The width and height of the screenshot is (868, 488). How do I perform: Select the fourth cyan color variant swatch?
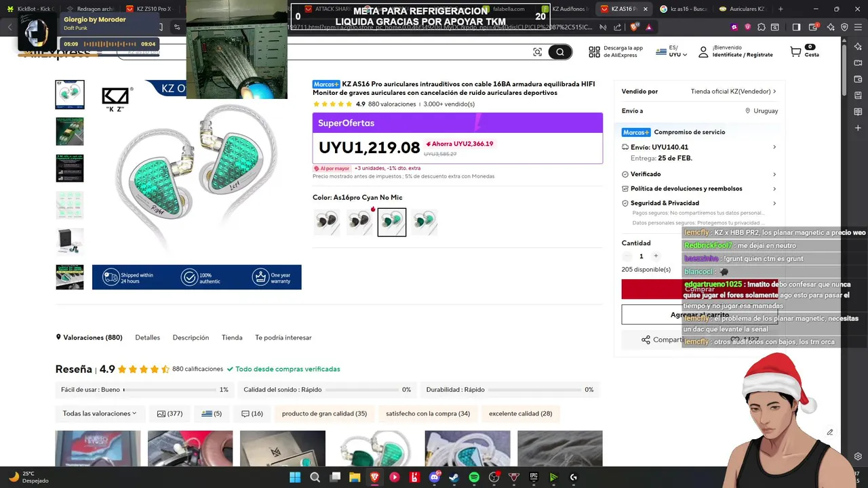pyautogui.click(x=425, y=222)
